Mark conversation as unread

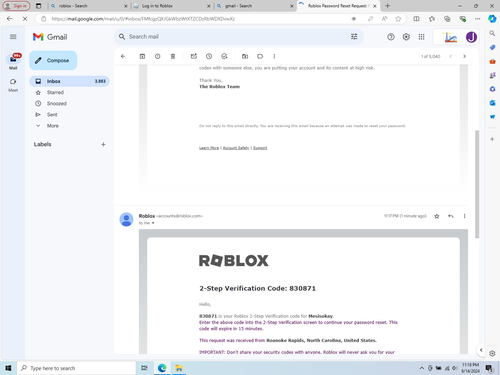pos(194,56)
